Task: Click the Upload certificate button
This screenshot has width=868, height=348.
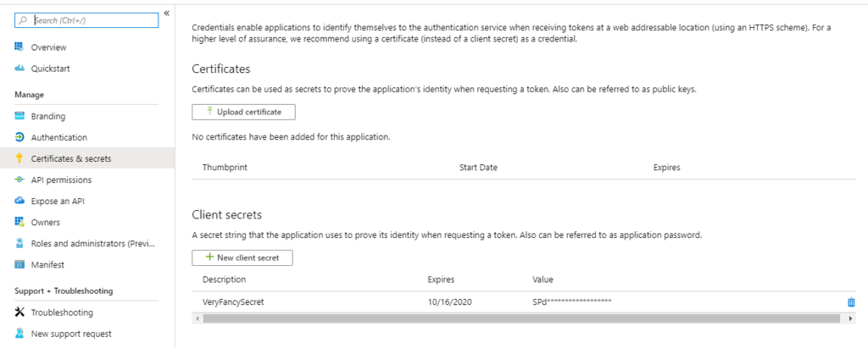Action: 243,112
